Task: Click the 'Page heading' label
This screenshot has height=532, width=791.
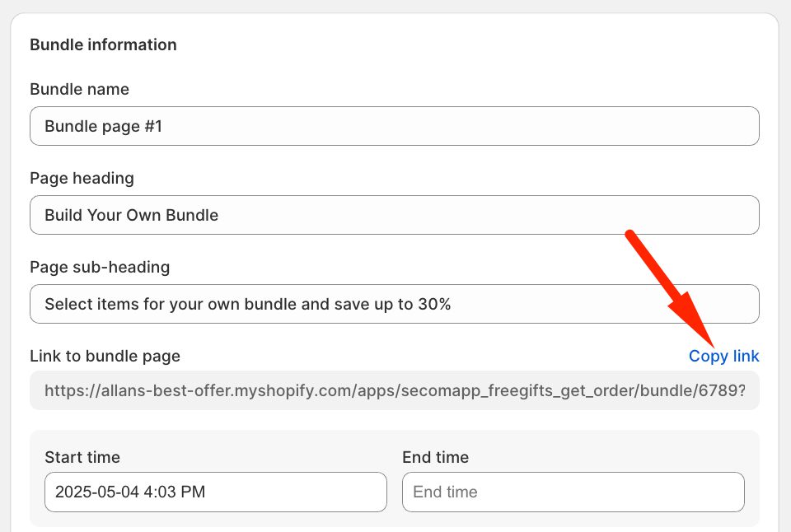Action: pyautogui.click(x=82, y=178)
